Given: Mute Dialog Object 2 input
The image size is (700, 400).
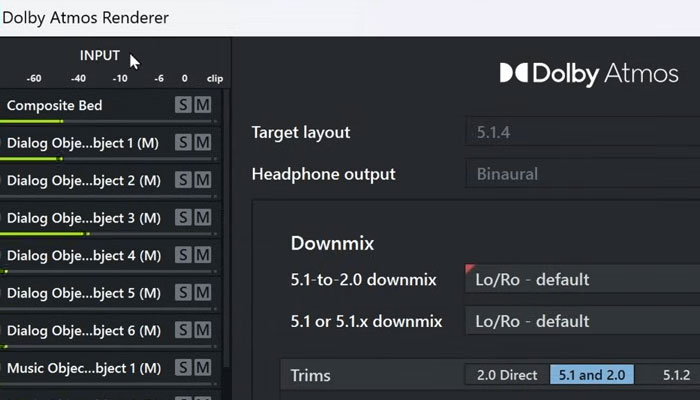Looking at the screenshot, I should pos(203,180).
